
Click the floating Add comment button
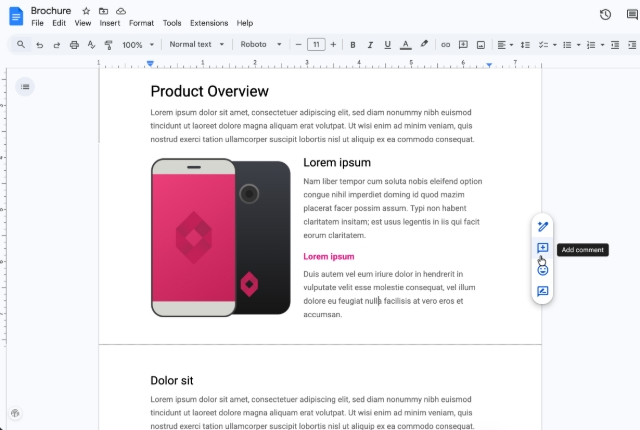(542, 248)
